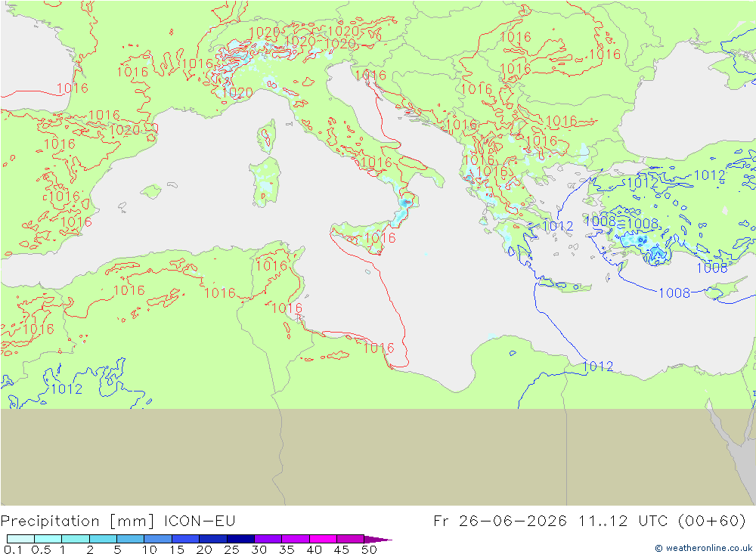
Task: Select the 2–5 mm light blue legend swatch
Action: tap(103, 539)
